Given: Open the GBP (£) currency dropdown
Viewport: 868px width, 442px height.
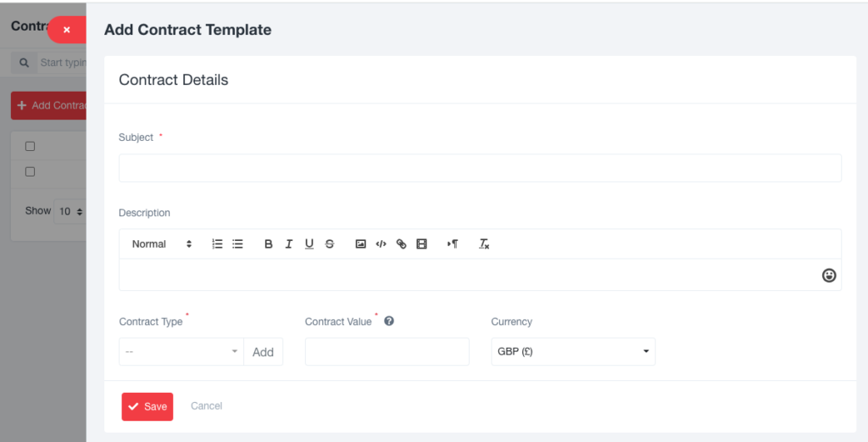Looking at the screenshot, I should click(573, 352).
